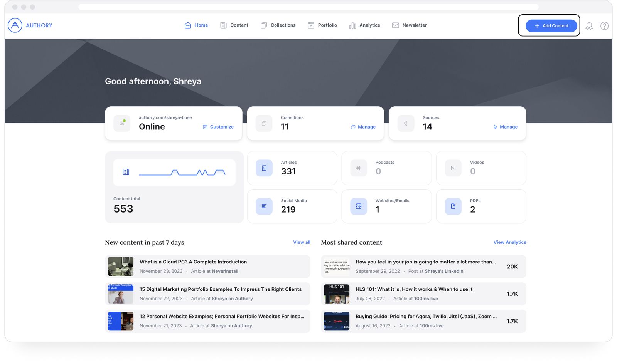
Task: Click the Podcasts waveform icon
Action: tap(359, 168)
